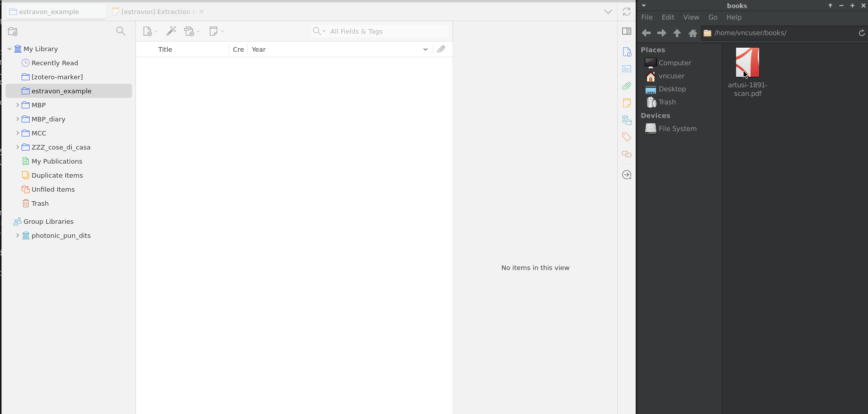The height and width of the screenshot is (414, 868).
Task: Click the Home folder icon in file manager
Action: tap(693, 33)
